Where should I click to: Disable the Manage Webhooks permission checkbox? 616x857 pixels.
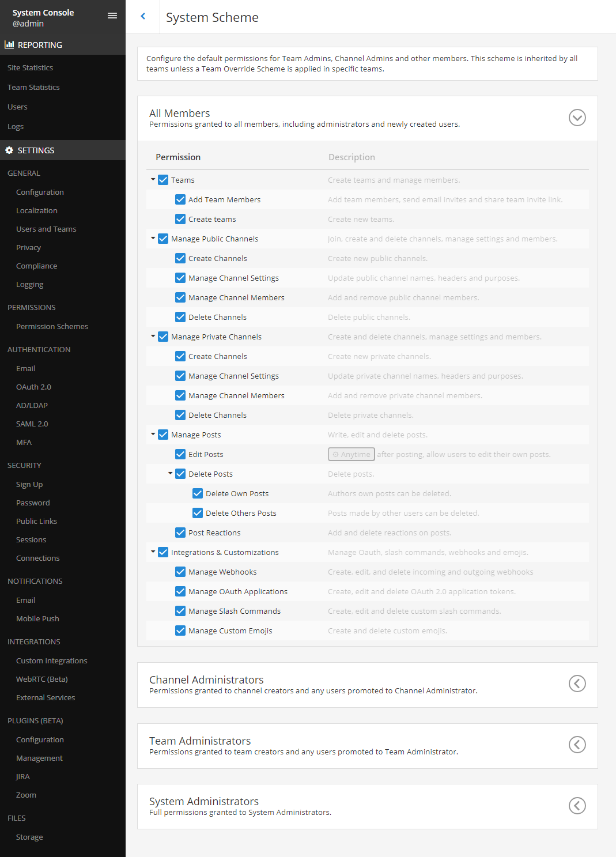(x=180, y=572)
